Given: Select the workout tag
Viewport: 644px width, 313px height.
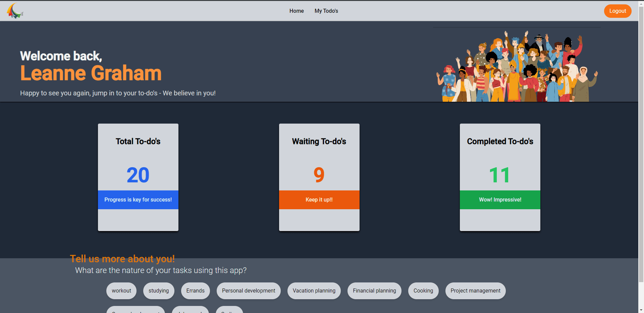Looking at the screenshot, I should point(121,290).
